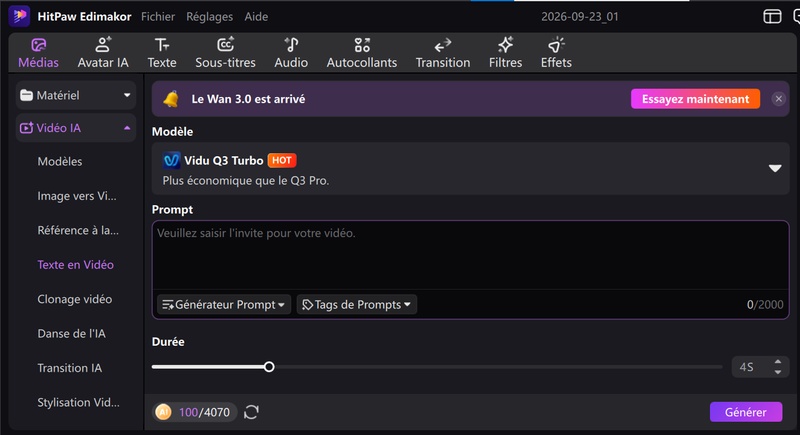Open the Filtres tab
This screenshot has height=435, width=800.
point(505,53)
